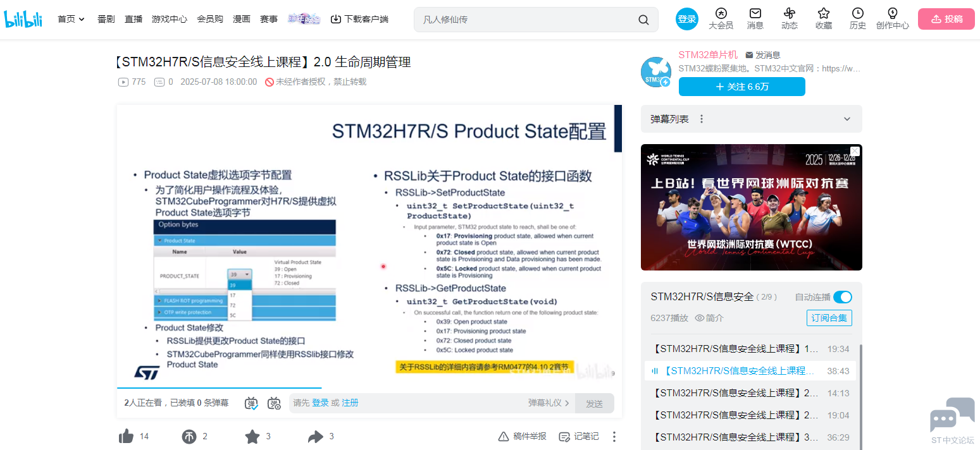This screenshot has height=450, width=980.
Task: Open 记笔记 notes
Action: pyautogui.click(x=578, y=437)
